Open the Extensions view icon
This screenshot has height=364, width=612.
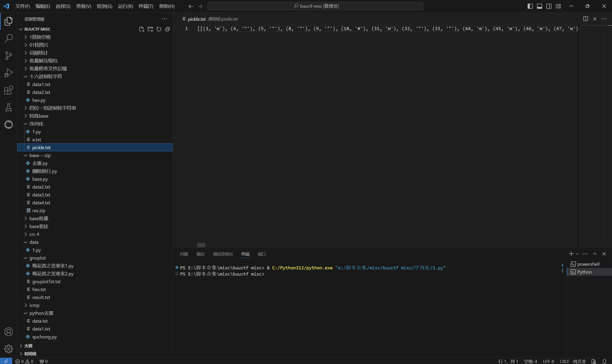[9, 90]
